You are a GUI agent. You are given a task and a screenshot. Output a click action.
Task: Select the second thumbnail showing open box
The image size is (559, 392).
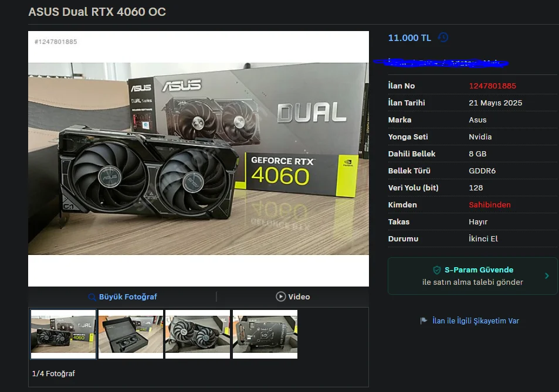[x=130, y=334]
